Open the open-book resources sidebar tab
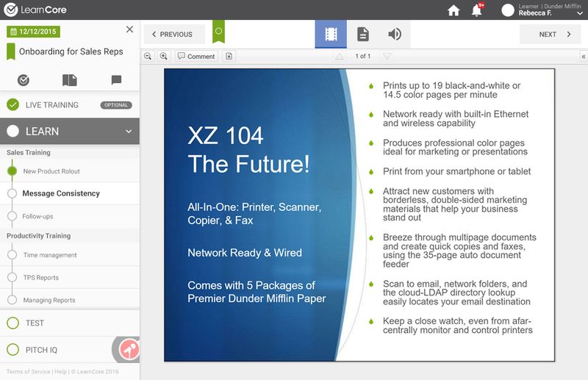The image size is (588, 380). [x=70, y=80]
